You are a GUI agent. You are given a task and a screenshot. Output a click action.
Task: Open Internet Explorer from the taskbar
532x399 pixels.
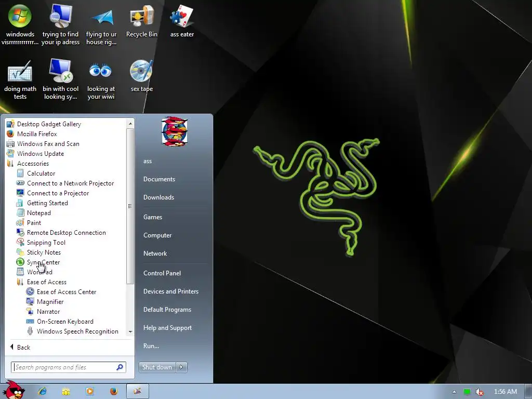(43, 391)
